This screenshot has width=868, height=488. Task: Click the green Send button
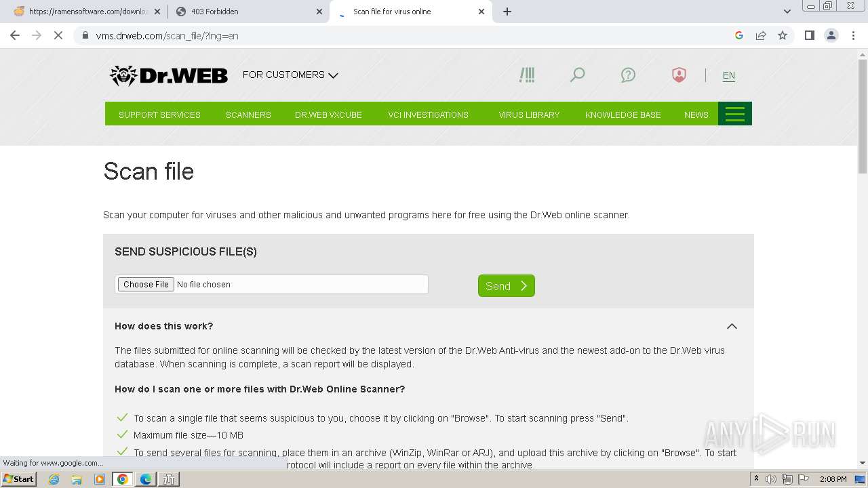tap(507, 286)
